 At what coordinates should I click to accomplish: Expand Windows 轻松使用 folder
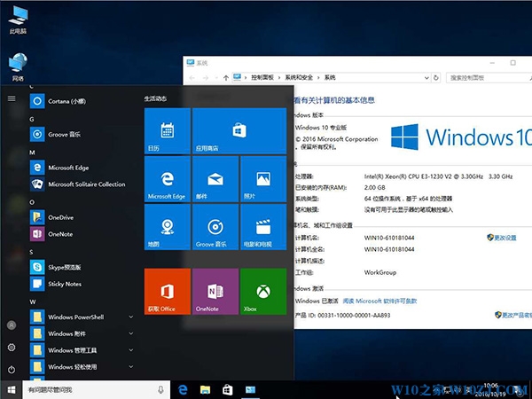(x=82, y=367)
